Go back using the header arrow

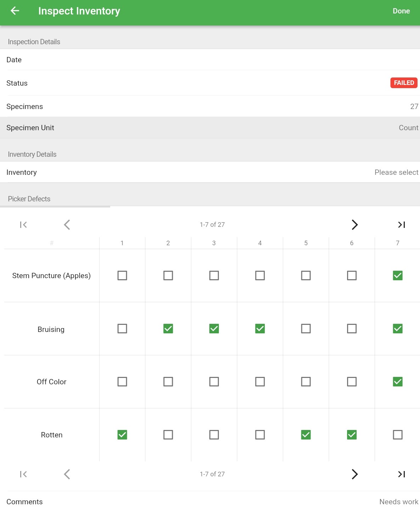pyautogui.click(x=15, y=11)
